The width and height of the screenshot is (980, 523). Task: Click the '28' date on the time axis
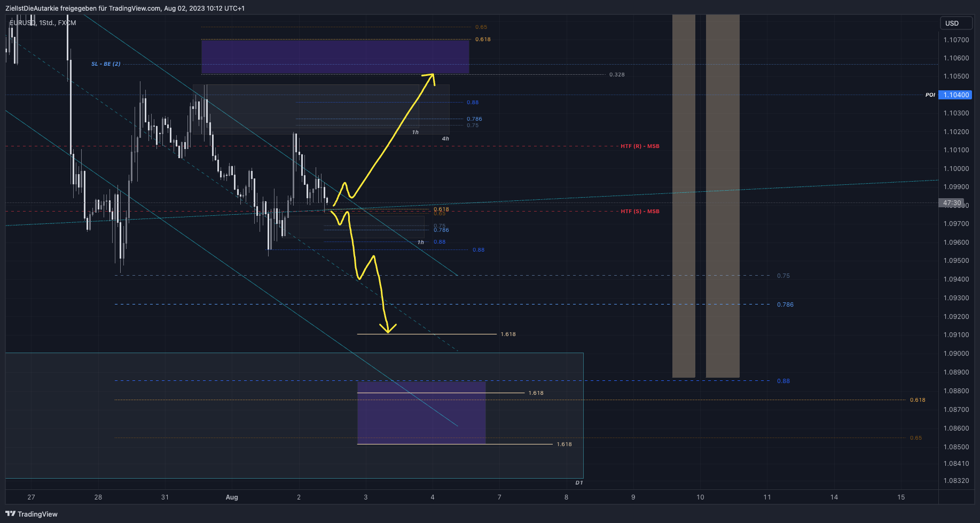coord(98,497)
